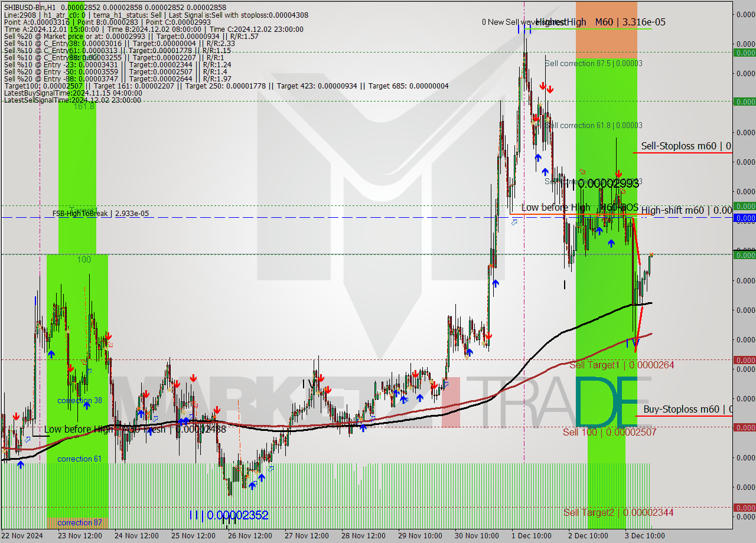
Task: Click the SHIBUSD-Bin,H1 chart title line
Action: 115,6
